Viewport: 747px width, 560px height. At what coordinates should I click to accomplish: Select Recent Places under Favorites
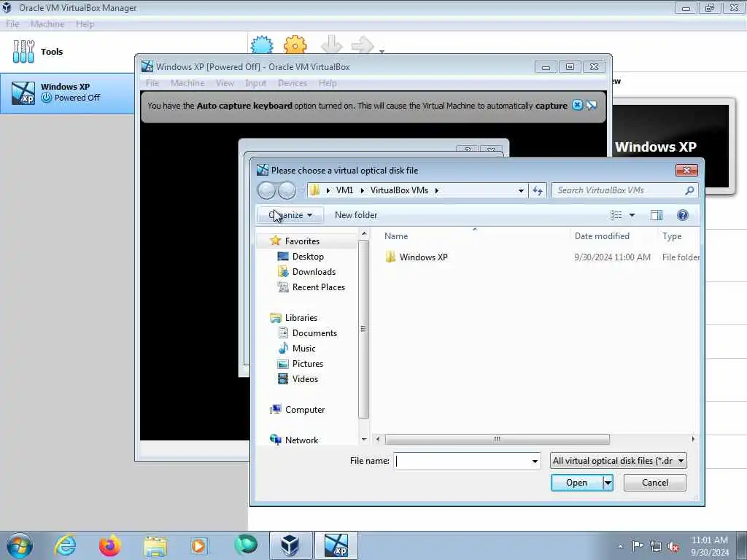(x=318, y=287)
